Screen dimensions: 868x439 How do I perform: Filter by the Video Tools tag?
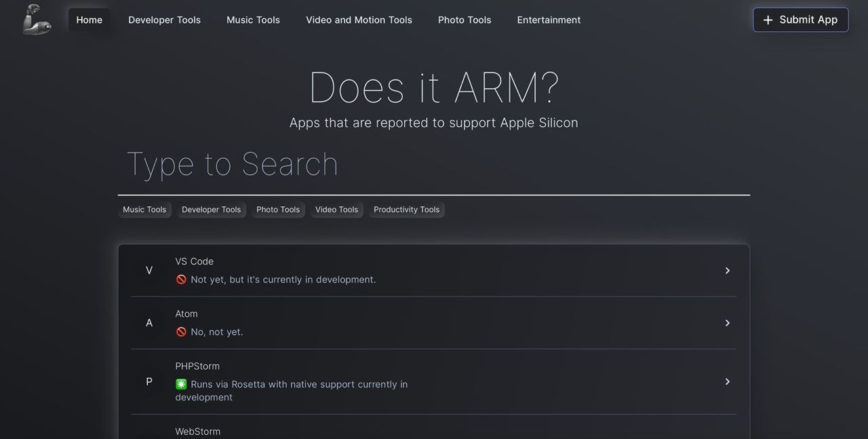tap(337, 210)
